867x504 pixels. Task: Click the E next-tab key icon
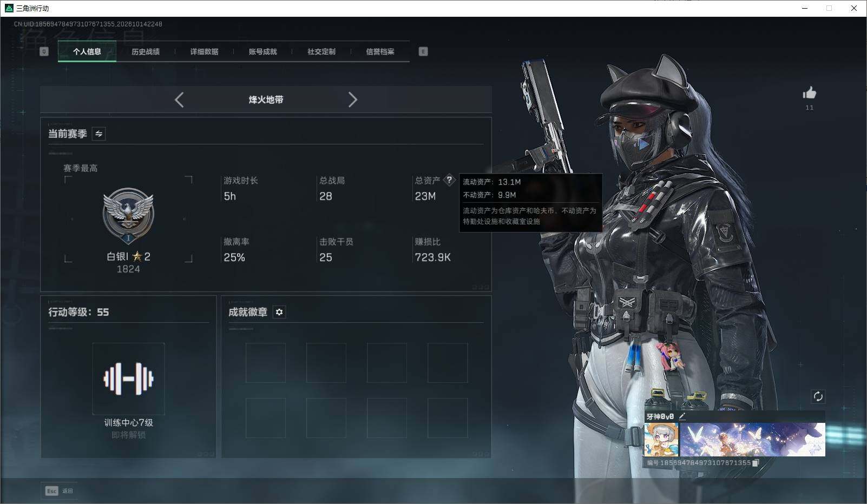423,51
